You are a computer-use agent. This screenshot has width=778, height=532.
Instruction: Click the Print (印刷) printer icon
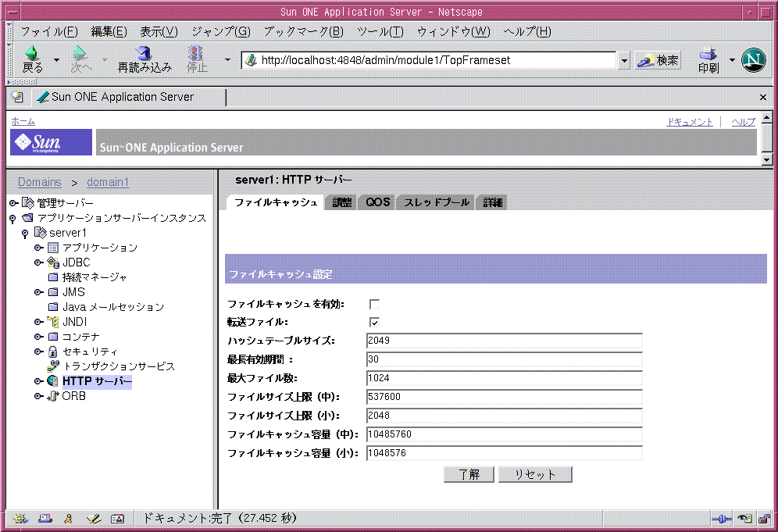[708, 52]
